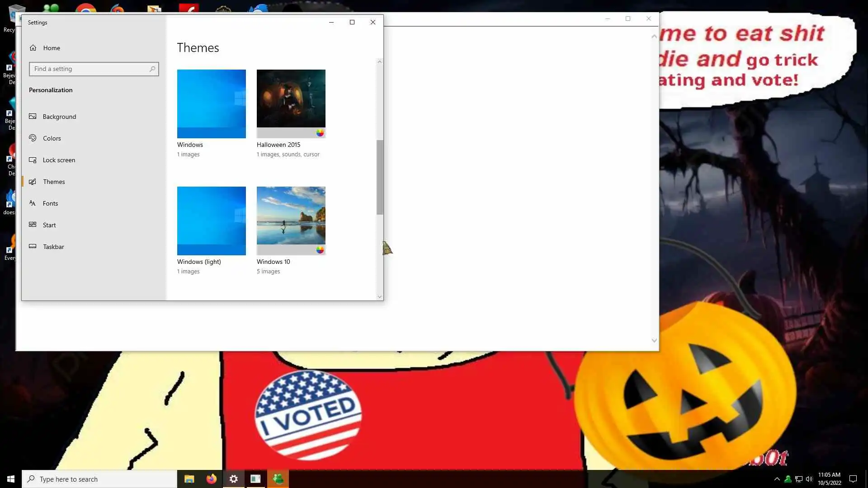Click the themes list scrollbar down arrow
This screenshot has width=868, height=488.
point(380,297)
